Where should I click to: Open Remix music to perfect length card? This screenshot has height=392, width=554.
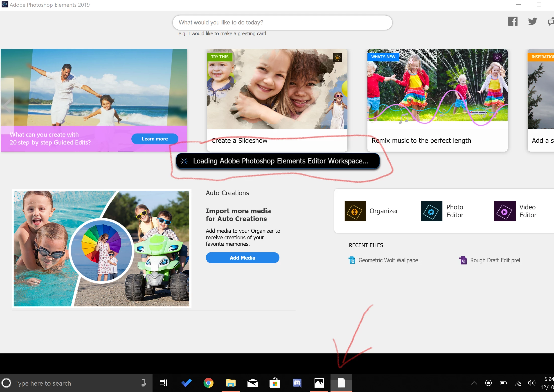[437, 100]
